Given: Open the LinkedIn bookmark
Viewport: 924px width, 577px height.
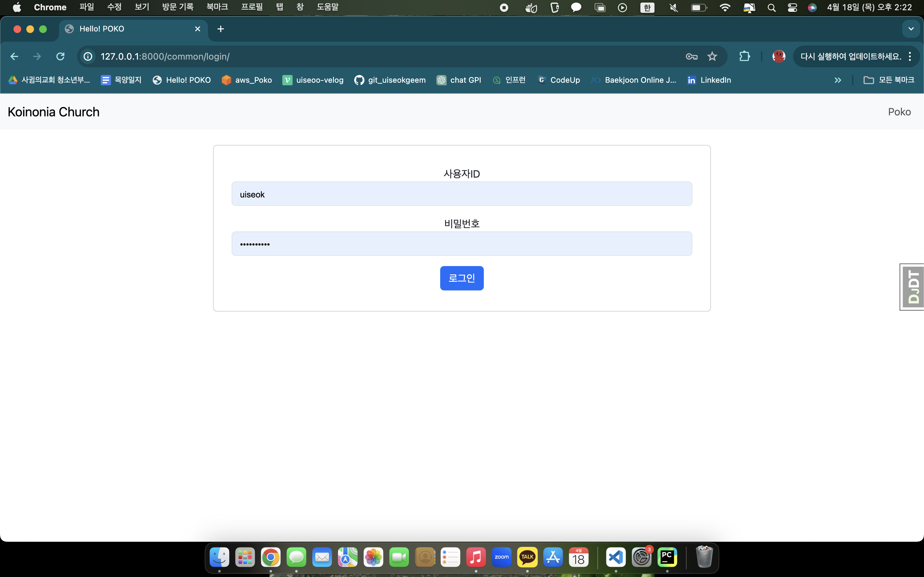Looking at the screenshot, I should [x=709, y=80].
